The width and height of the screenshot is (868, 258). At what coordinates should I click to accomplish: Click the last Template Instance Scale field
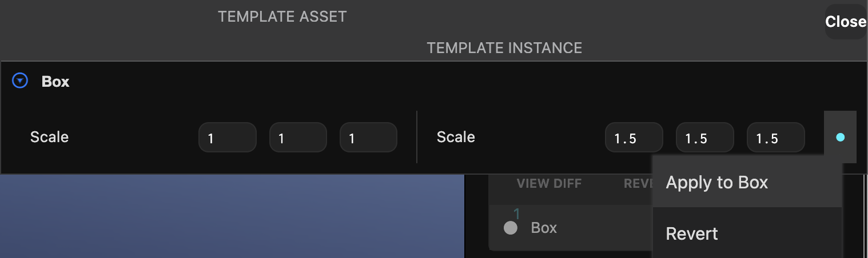(x=776, y=138)
